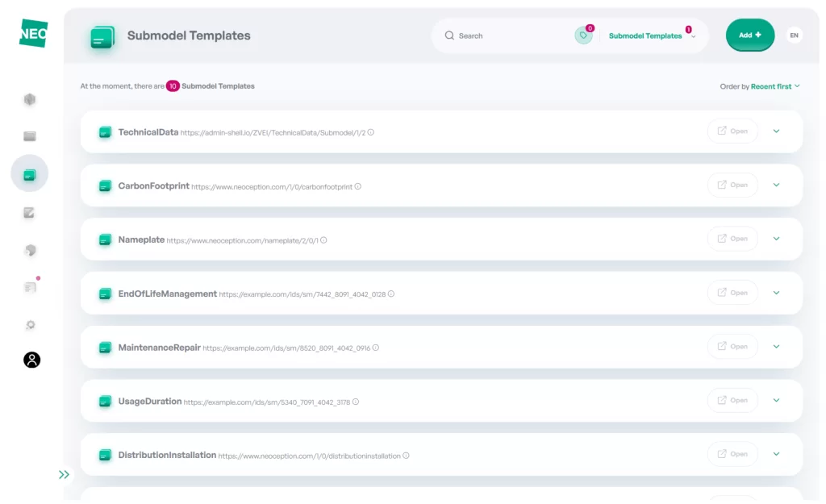Expand the MaintenanceRepair row chevron
The height and width of the screenshot is (504, 826).
pyautogui.click(x=776, y=347)
